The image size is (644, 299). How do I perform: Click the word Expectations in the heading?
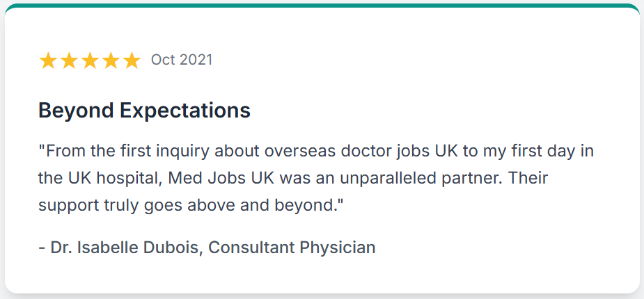pyautogui.click(x=185, y=111)
